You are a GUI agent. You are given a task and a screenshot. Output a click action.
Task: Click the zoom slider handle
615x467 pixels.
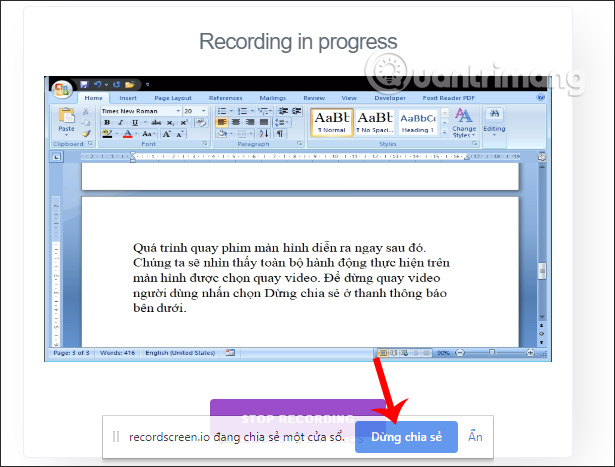click(x=492, y=353)
